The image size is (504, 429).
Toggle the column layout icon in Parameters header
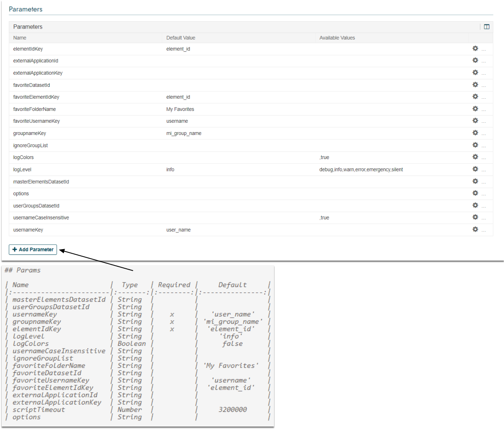pyautogui.click(x=486, y=27)
